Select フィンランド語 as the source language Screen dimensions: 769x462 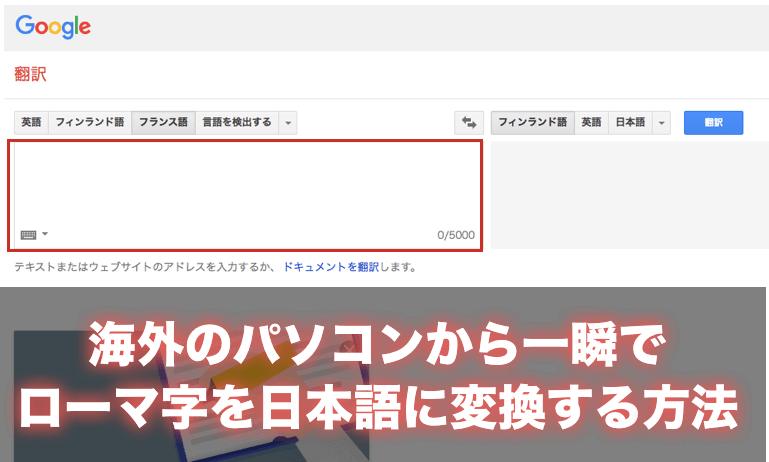(90, 123)
